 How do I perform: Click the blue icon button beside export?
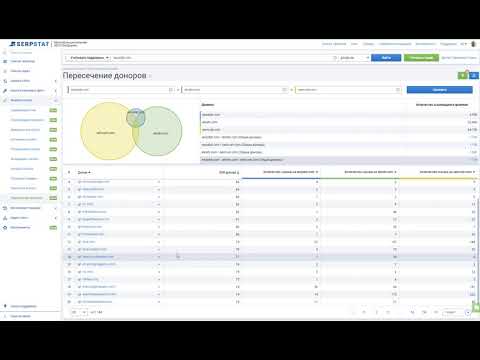[x=474, y=76]
